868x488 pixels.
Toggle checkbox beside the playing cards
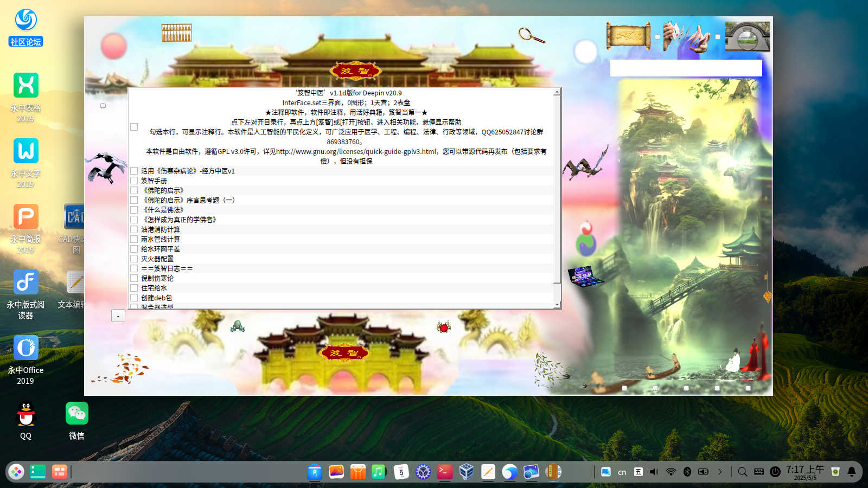click(658, 37)
